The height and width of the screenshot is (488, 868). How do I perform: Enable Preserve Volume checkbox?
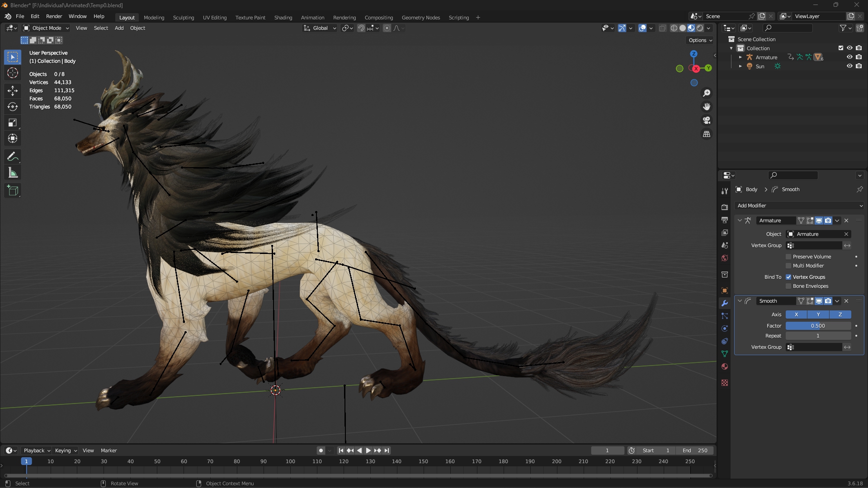click(788, 257)
